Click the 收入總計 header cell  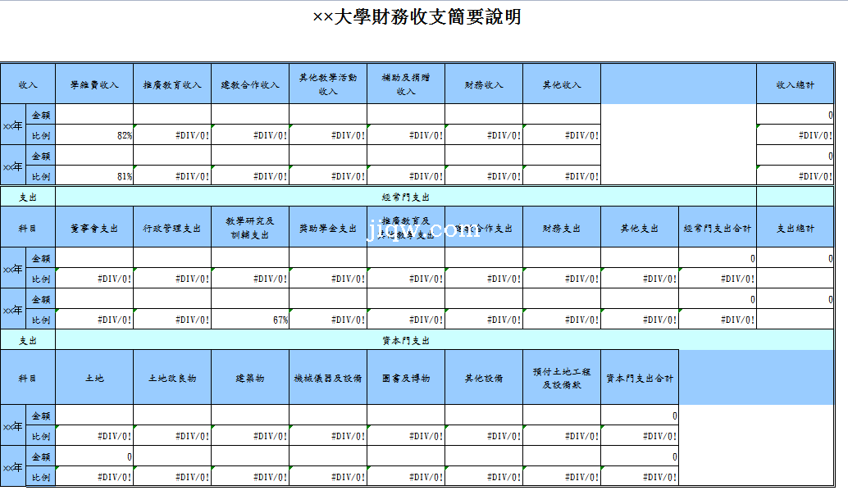pos(796,84)
